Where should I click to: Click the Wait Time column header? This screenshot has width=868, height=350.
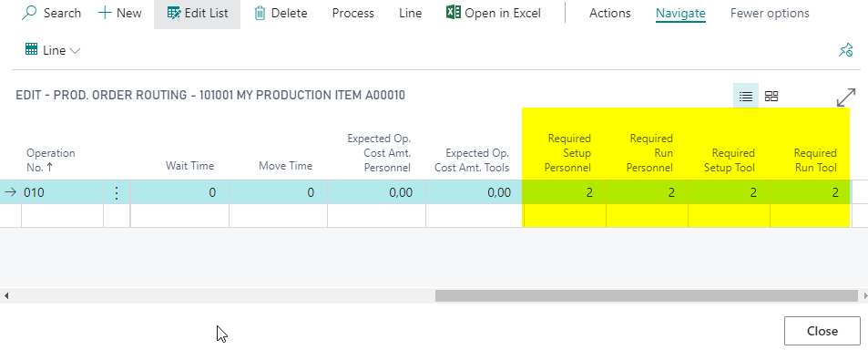[x=189, y=166]
